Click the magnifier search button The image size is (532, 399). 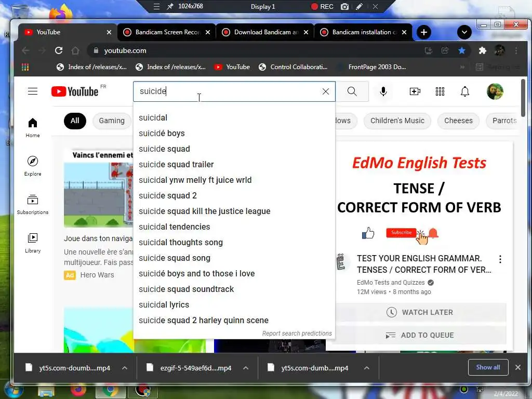(352, 91)
